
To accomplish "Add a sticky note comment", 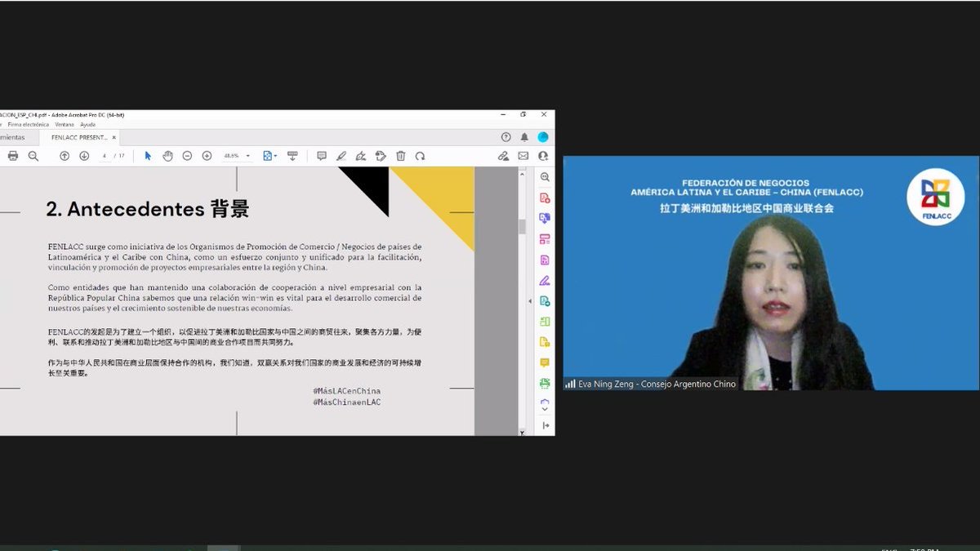I will pyautogui.click(x=322, y=156).
